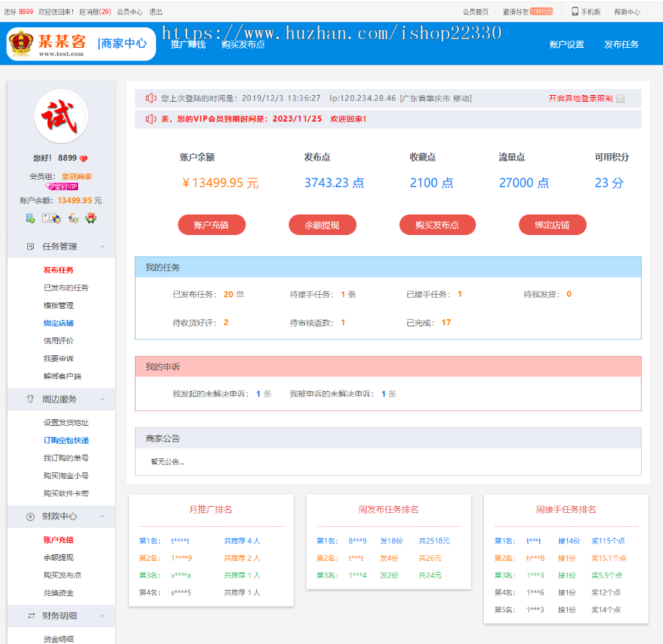This screenshot has height=644, width=663.
Task: Click the mobile verification badge icon
Action: click(x=29, y=218)
